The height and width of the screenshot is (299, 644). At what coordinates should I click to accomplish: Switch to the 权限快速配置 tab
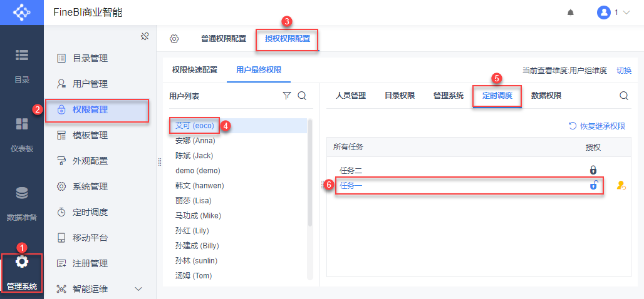(195, 69)
